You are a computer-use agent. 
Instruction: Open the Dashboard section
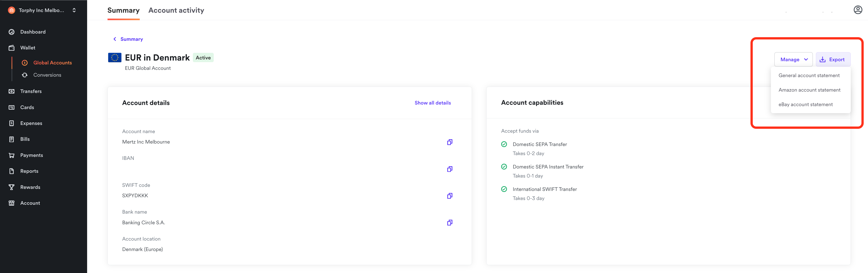(33, 32)
